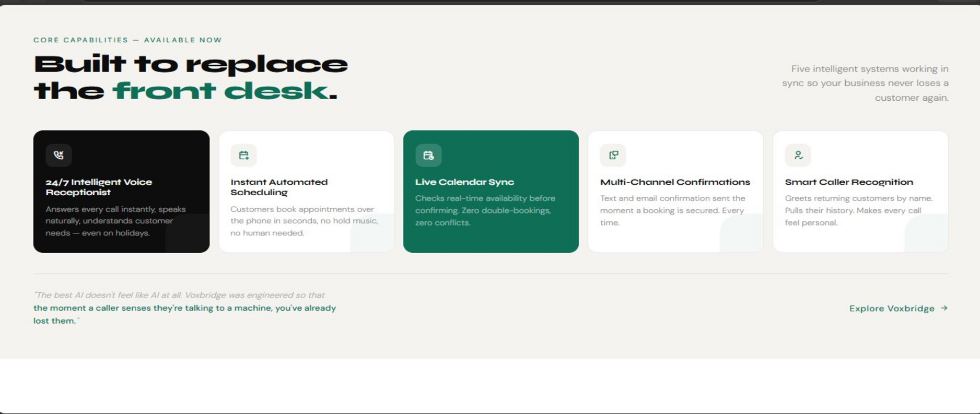Select the 24/7 Intelligent Voice Receptionist title
Image resolution: width=980 pixels, height=414 pixels.
(x=99, y=187)
